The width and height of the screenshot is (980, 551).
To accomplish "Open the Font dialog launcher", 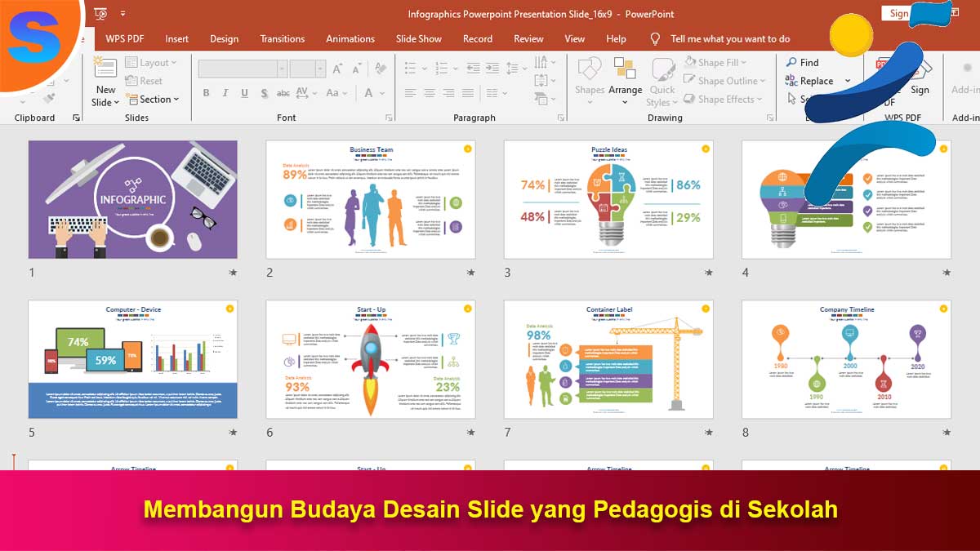I will tap(390, 118).
